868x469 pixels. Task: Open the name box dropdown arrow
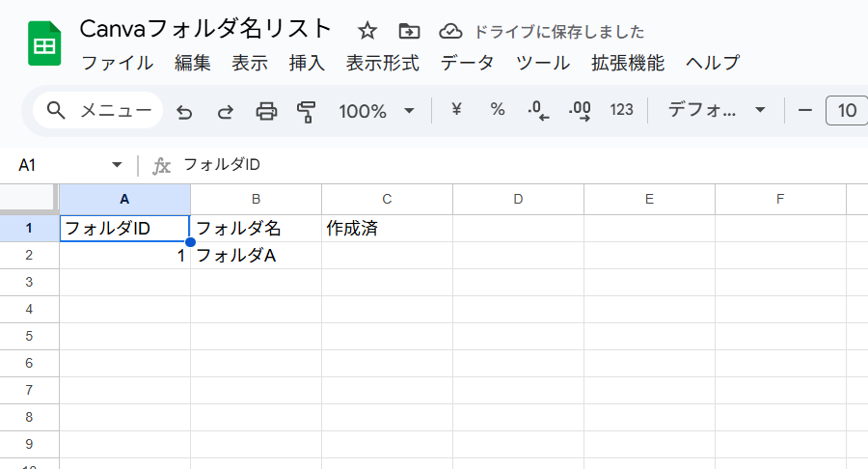[x=118, y=165]
